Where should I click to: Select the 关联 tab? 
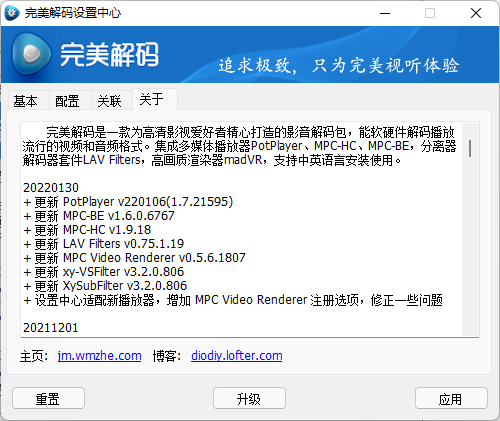(x=109, y=101)
